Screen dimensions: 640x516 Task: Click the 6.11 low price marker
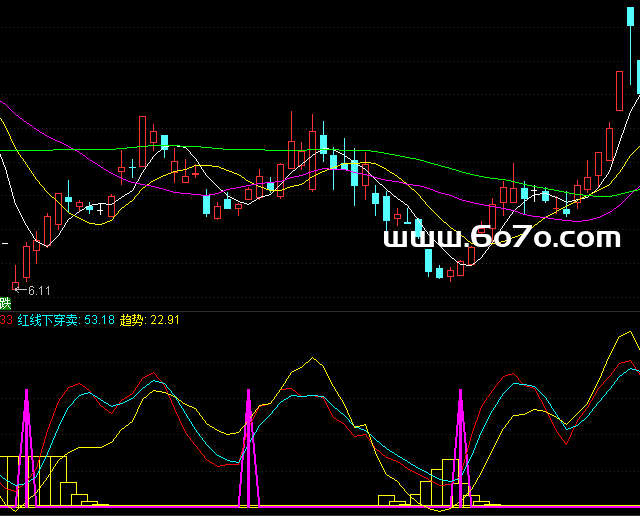pos(36,291)
